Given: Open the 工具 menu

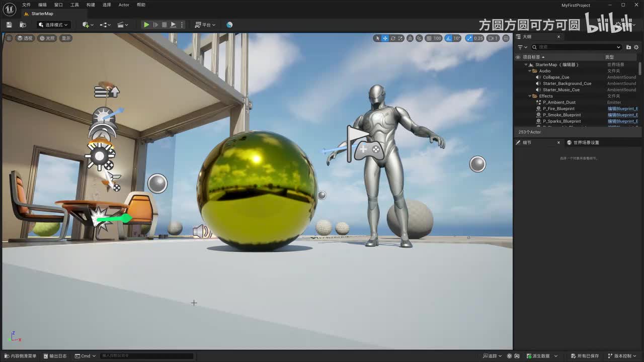Looking at the screenshot, I should coord(74,5).
